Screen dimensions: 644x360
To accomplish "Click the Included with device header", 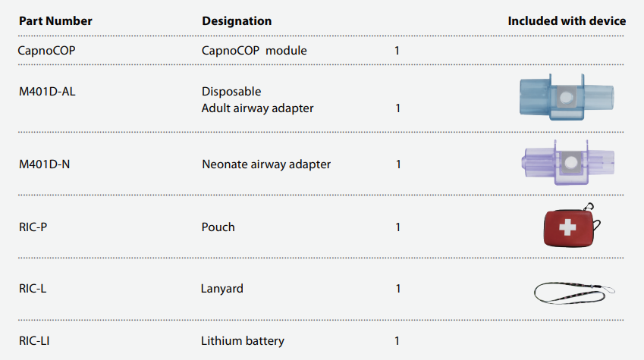I will pos(567,21).
